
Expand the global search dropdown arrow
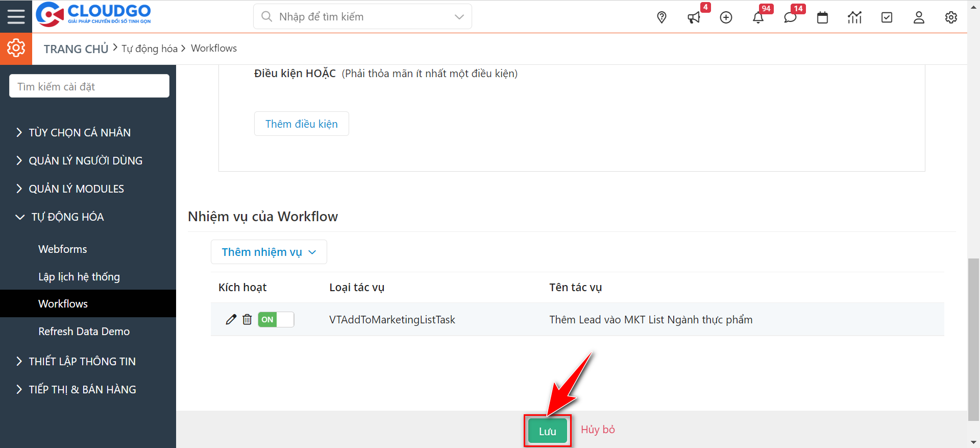[459, 17]
